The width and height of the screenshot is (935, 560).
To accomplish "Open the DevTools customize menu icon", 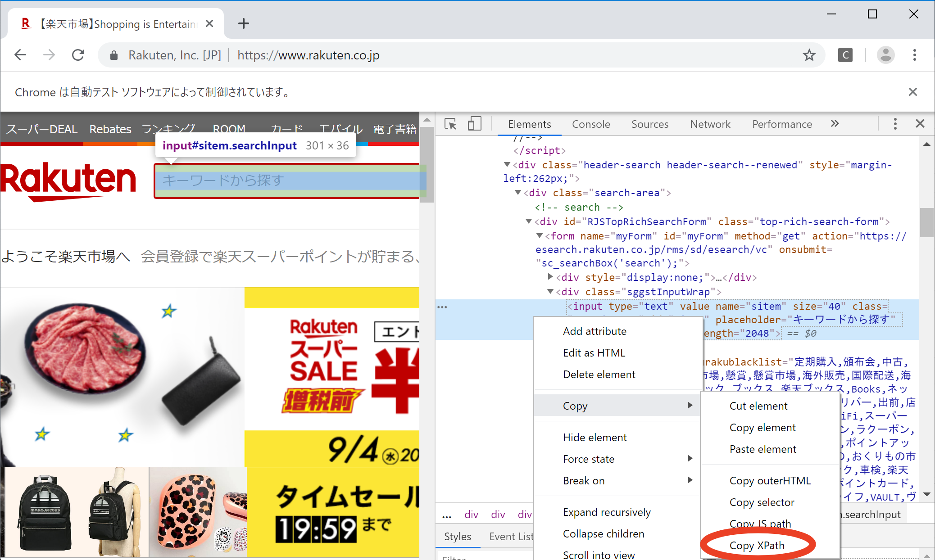I will (895, 124).
